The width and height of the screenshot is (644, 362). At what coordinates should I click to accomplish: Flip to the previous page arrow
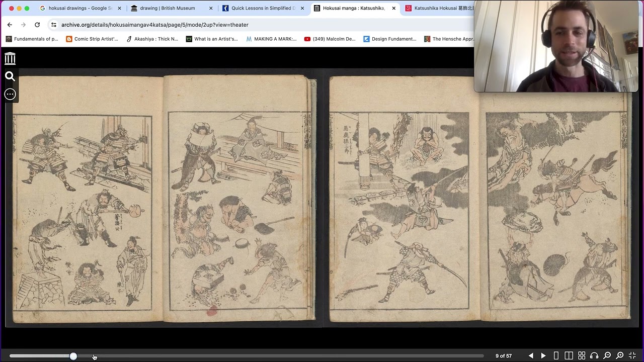pos(531,355)
